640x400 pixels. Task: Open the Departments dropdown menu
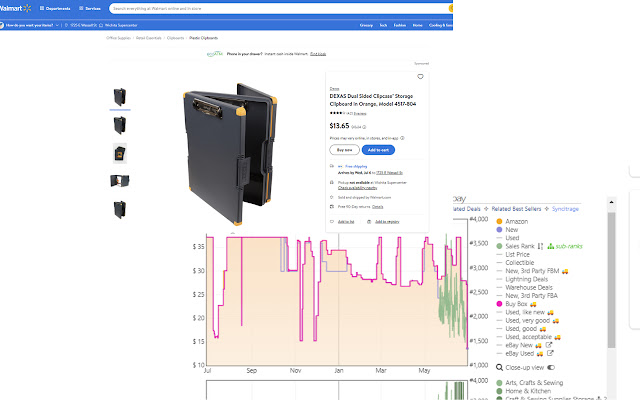pyautogui.click(x=54, y=7)
